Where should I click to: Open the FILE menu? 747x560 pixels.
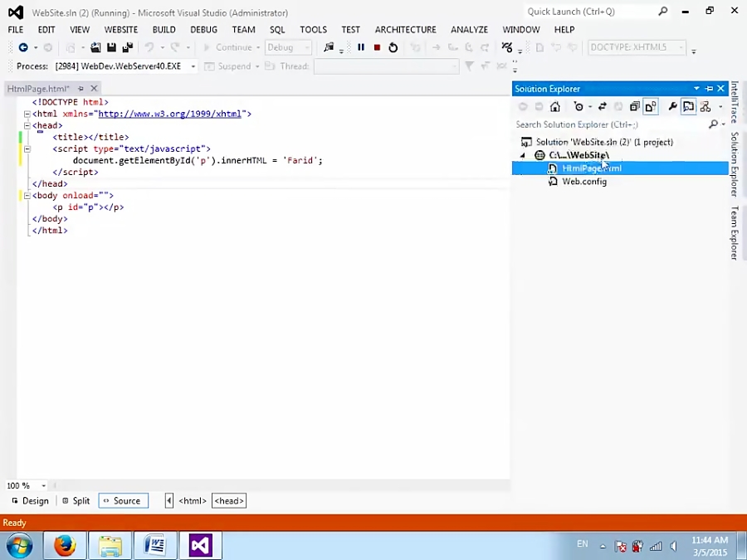click(x=15, y=30)
